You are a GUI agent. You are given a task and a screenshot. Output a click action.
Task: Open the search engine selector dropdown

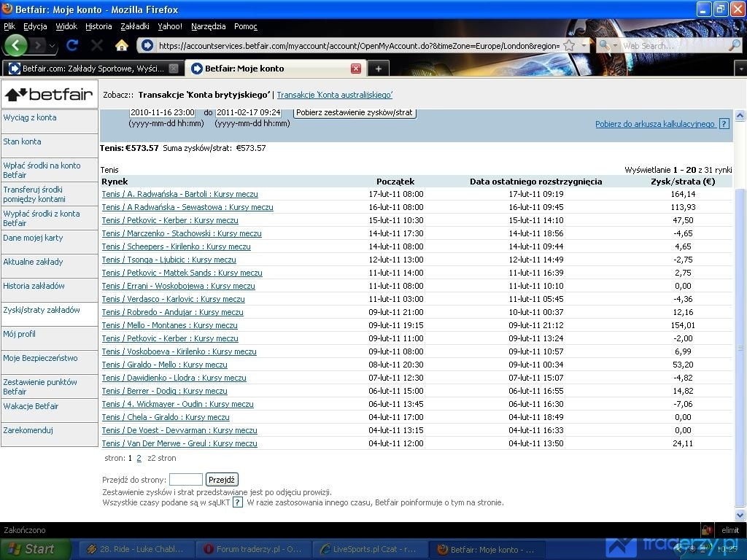pyautogui.click(x=608, y=45)
